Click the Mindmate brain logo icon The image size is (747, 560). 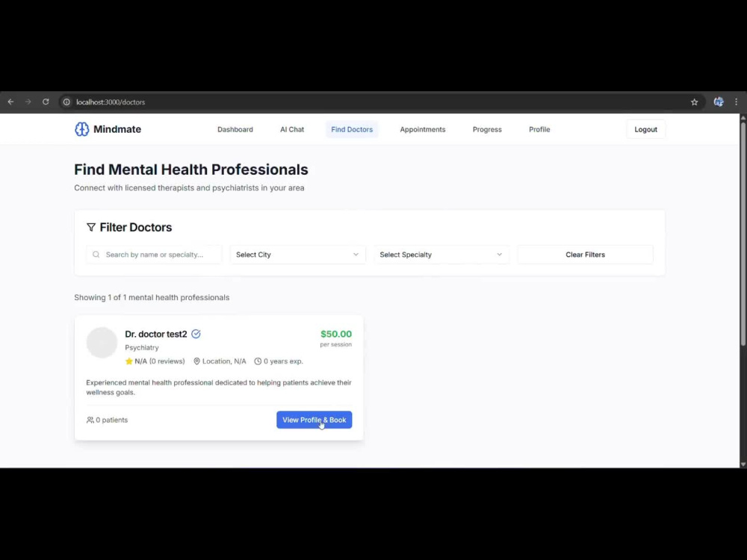point(82,129)
